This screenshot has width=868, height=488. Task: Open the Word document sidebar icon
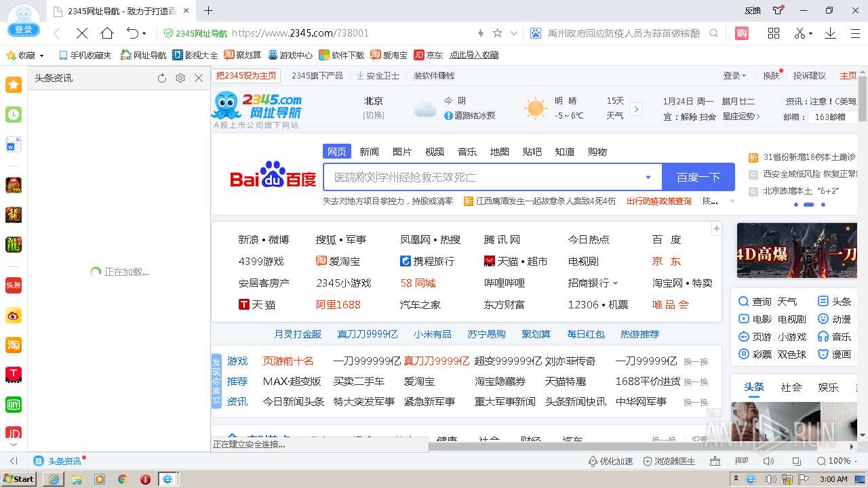pyautogui.click(x=14, y=144)
